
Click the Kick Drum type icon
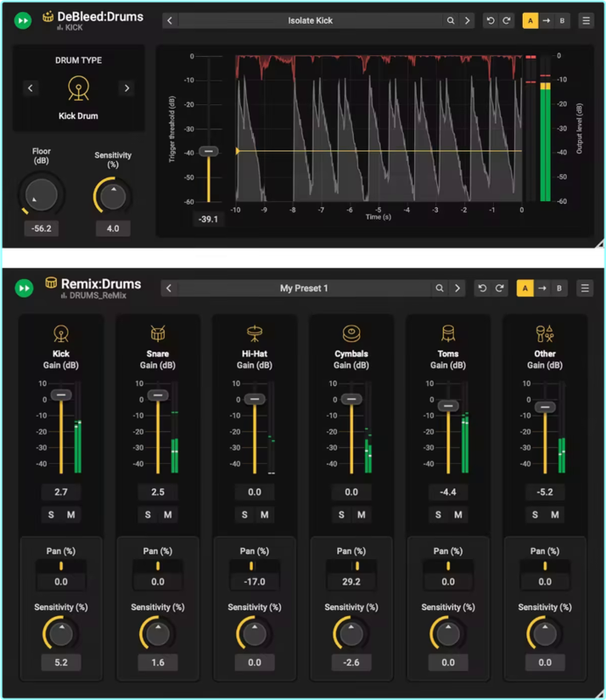click(79, 88)
